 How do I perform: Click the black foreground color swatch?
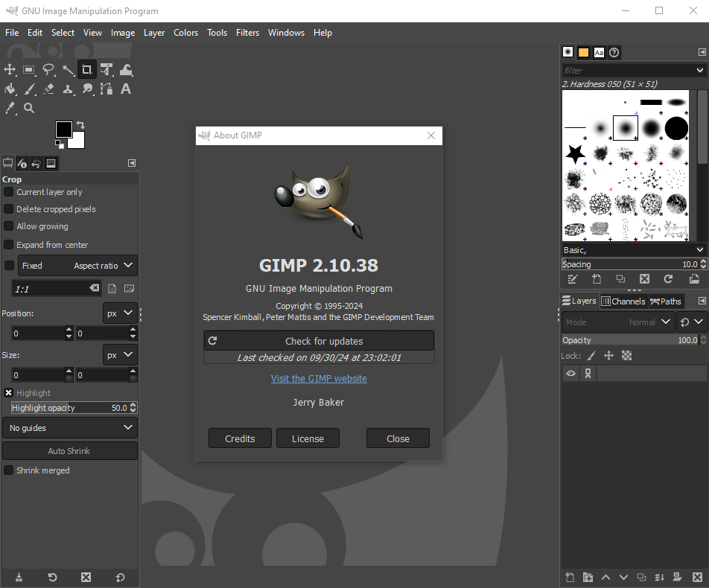63,130
